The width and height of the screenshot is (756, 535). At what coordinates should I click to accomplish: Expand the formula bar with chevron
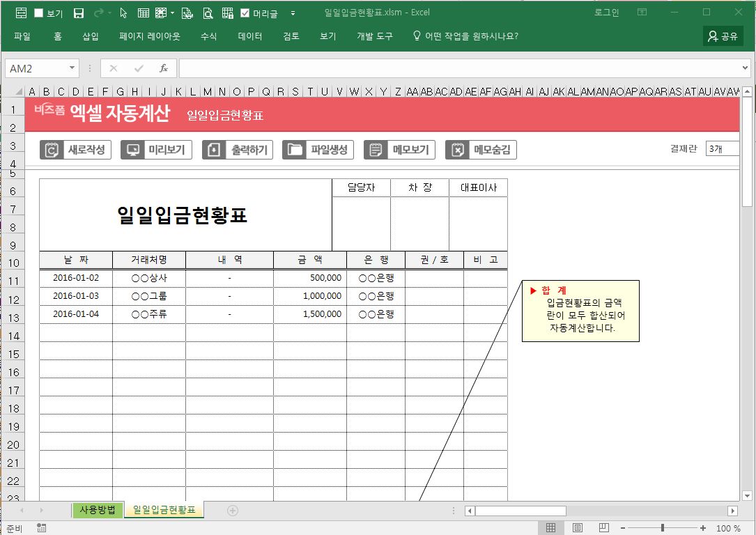[745, 68]
